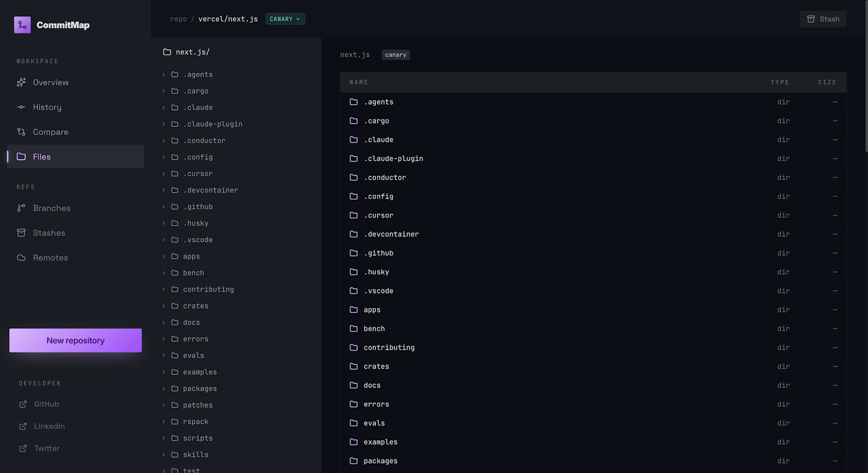
Task: Open the .conductor row in table
Action: tap(593, 177)
